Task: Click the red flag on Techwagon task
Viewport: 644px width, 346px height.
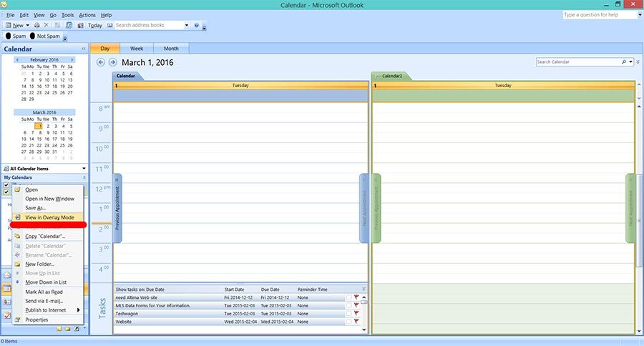Action: (356, 314)
